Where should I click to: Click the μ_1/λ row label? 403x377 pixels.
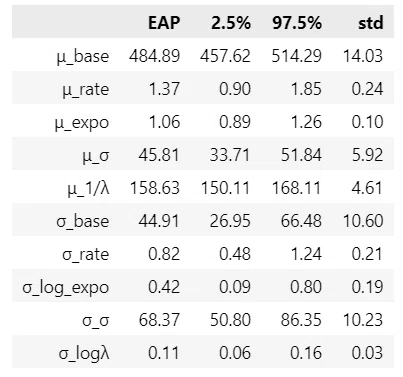point(88,188)
